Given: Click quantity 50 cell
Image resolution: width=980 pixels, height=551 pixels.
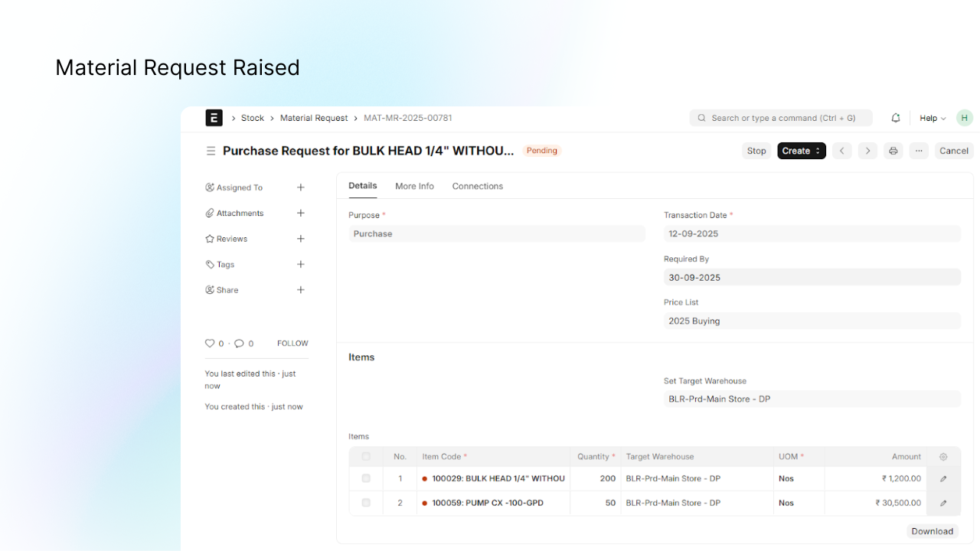Looking at the screenshot, I should (x=596, y=504).
